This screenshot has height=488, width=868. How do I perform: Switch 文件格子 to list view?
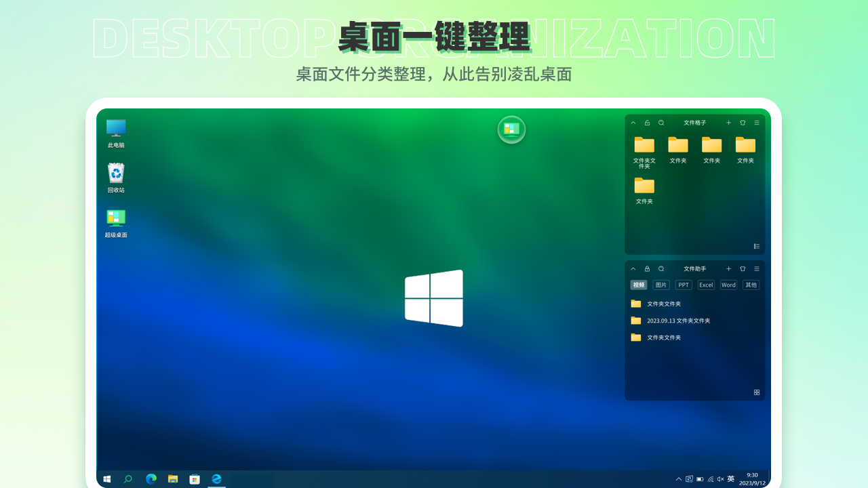click(757, 246)
